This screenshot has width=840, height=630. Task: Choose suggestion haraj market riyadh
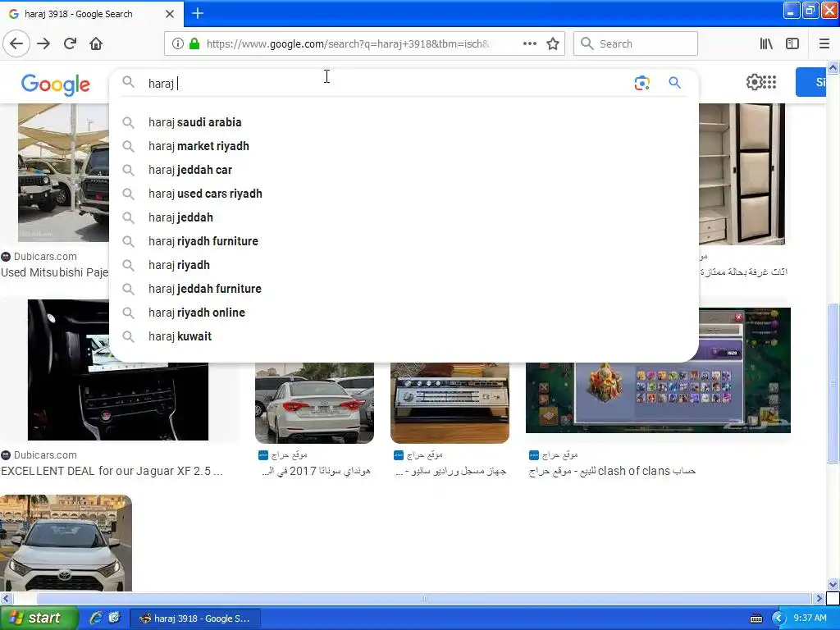404,146
